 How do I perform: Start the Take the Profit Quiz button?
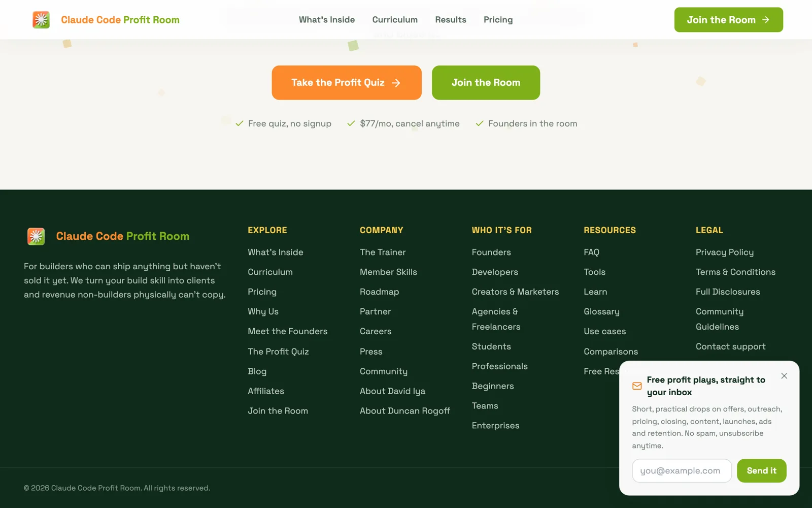(347, 83)
